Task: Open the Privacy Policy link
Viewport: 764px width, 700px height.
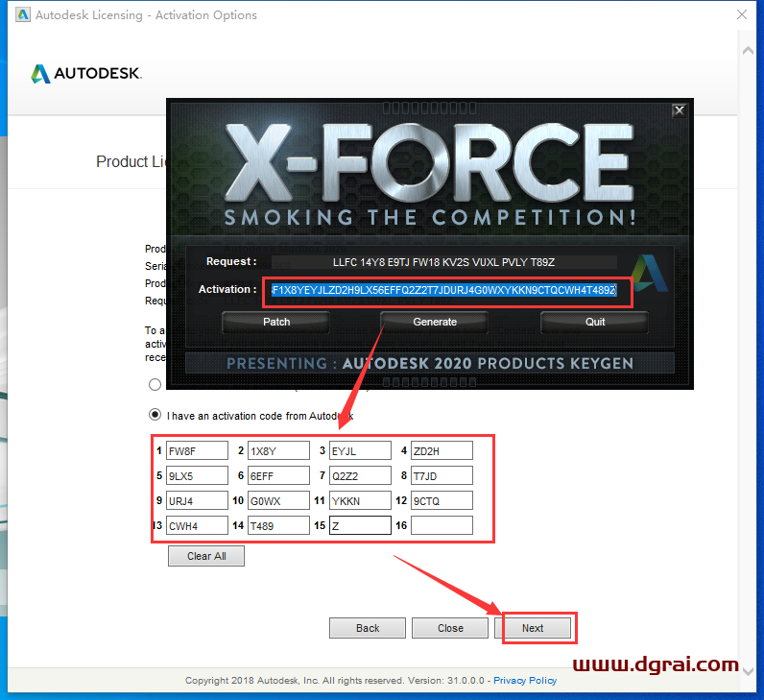Action: 526,681
